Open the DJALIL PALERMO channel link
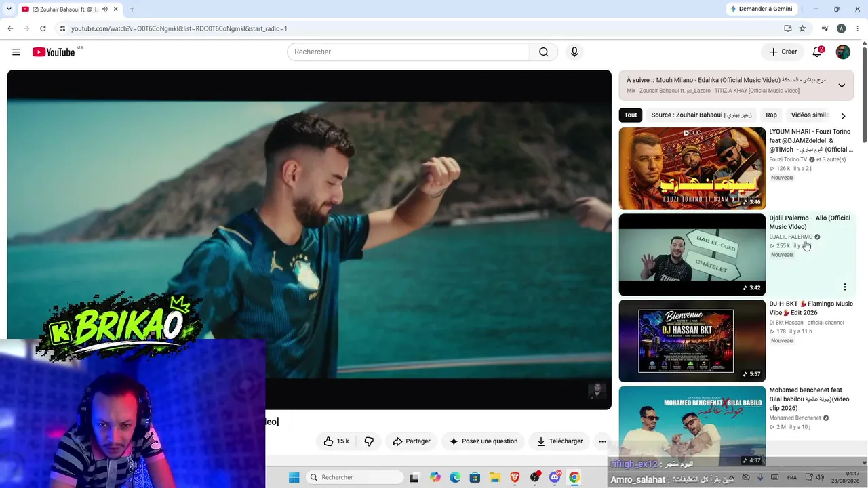The image size is (868, 488). click(791, 237)
